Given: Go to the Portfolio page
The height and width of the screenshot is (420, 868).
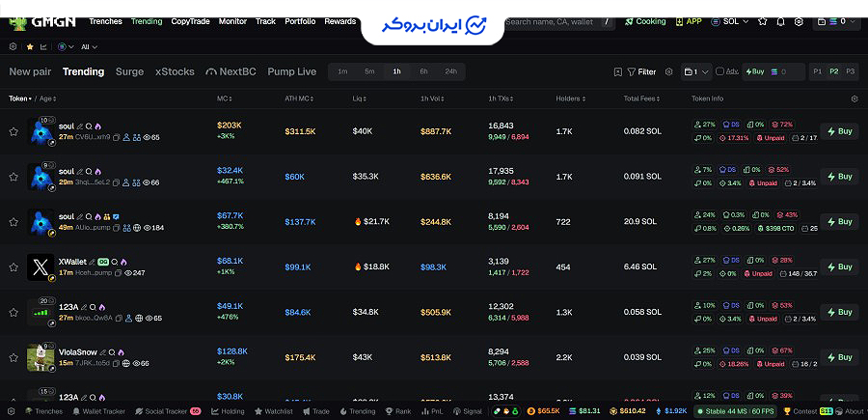Looking at the screenshot, I should [300, 21].
